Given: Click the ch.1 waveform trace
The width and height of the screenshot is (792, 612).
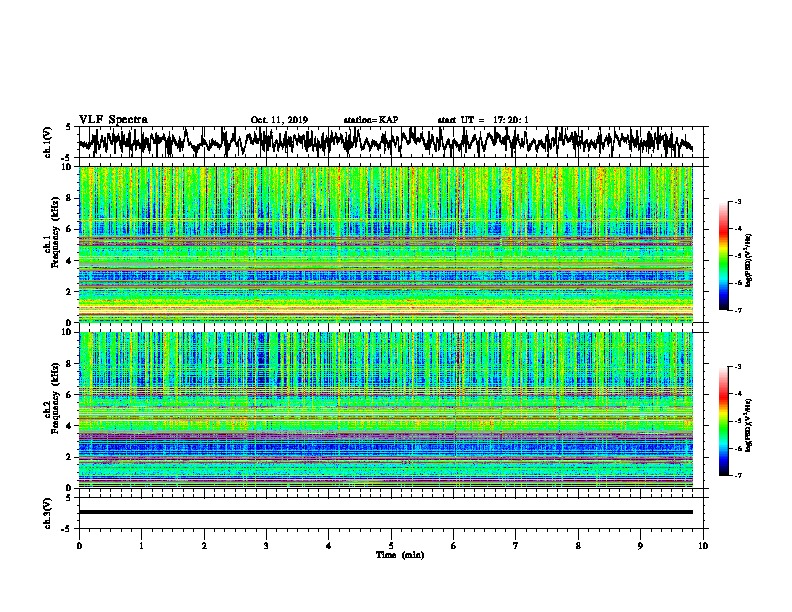Looking at the screenshot, I should (x=385, y=142).
